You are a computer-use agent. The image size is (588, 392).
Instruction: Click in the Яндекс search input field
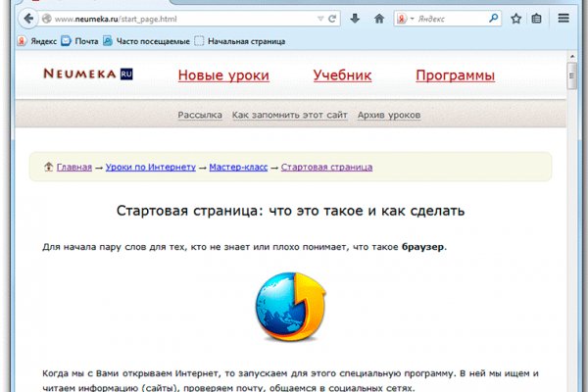[x=453, y=19]
